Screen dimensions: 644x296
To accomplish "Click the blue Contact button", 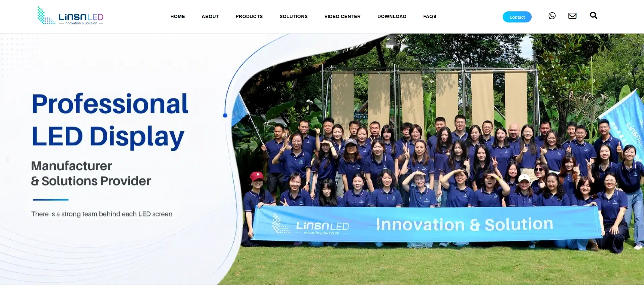I will pyautogui.click(x=517, y=17).
